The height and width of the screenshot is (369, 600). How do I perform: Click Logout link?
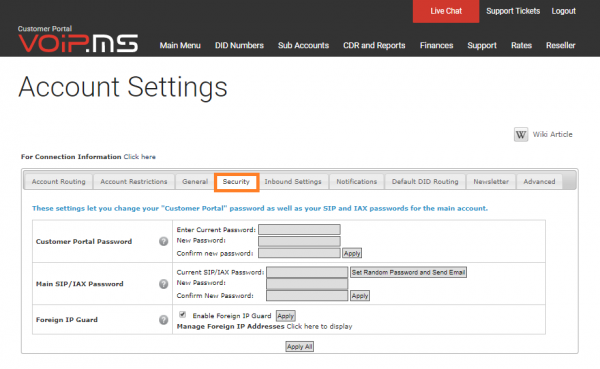coord(563,11)
